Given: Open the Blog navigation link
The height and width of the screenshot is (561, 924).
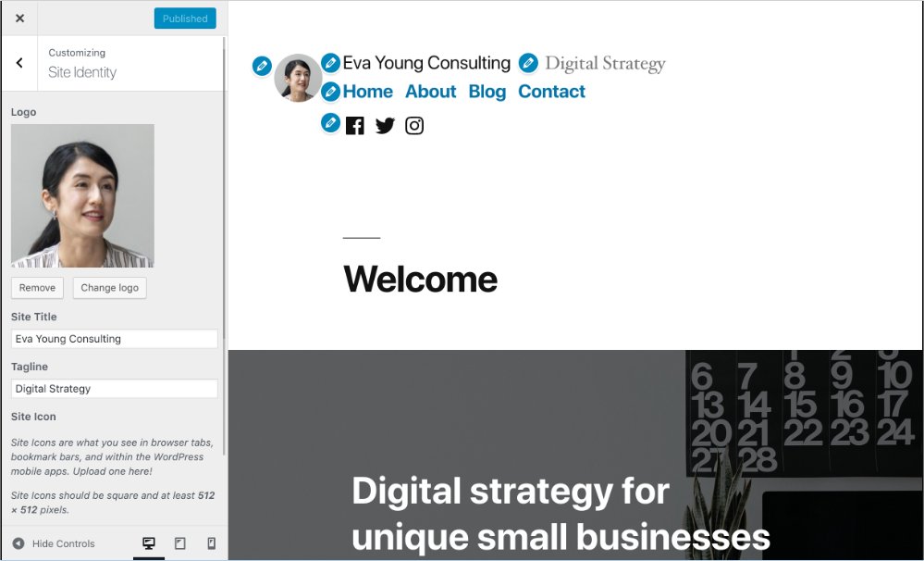Looking at the screenshot, I should pyautogui.click(x=487, y=92).
